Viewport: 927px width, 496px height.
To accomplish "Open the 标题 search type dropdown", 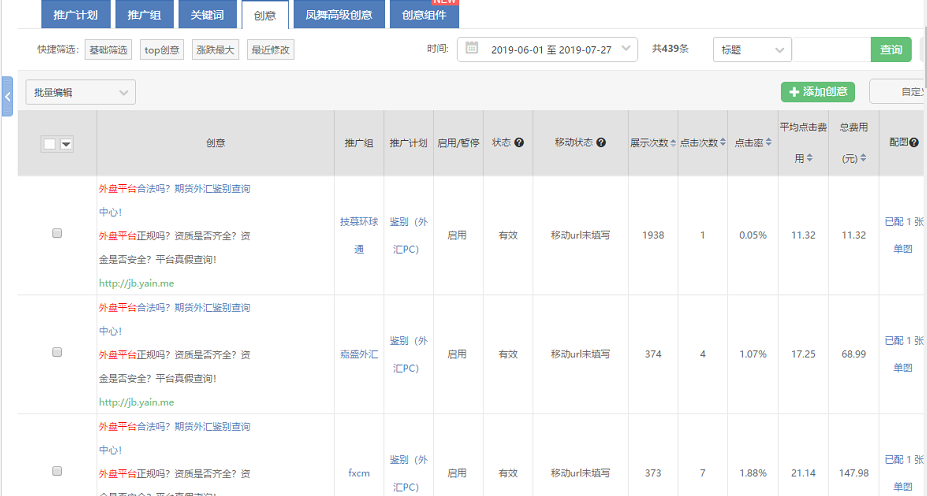I will coord(752,50).
